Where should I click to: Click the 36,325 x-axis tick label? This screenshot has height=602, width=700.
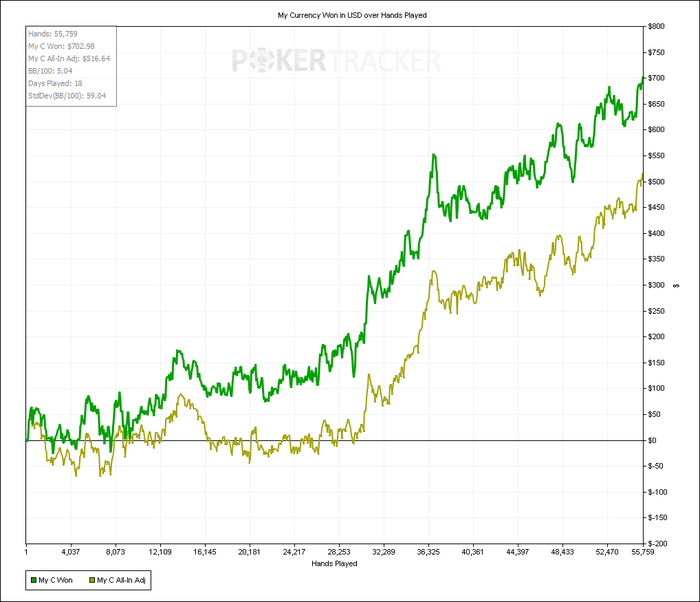point(428,552)
